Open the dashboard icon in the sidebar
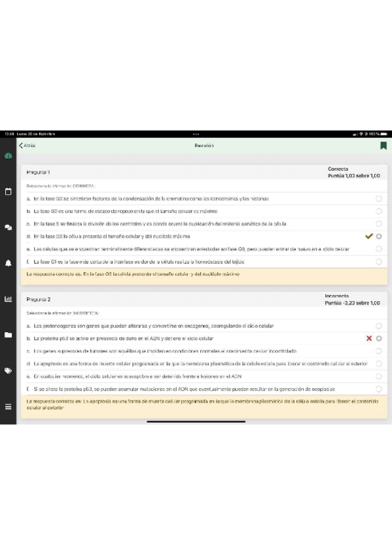This screenshot has height=555, width=392. coord(8,156)
